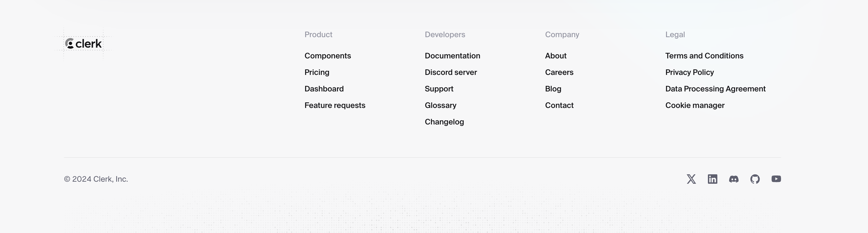Image resolution: width=868 pixels, height=233 pixels.
Task: Open the Pricing link
Action: click(x=317, y=73)
